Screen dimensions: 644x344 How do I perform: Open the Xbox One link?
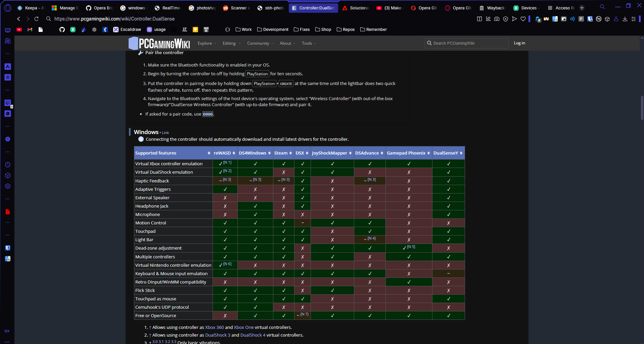click(244, 327)
